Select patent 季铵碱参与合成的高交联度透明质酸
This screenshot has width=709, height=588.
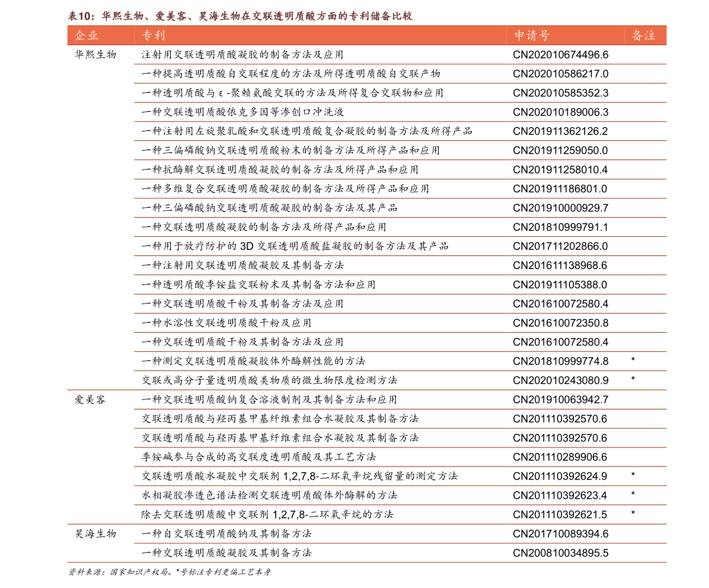pyautogui.click(x=258, y=457)
